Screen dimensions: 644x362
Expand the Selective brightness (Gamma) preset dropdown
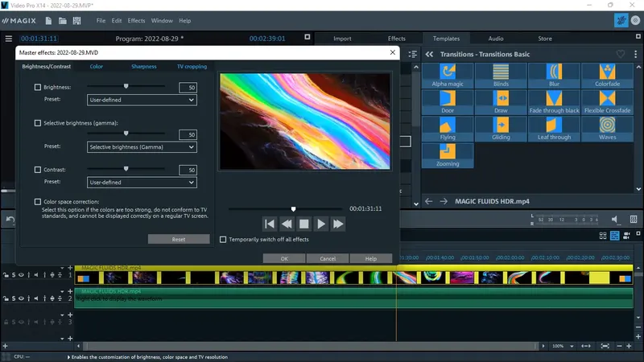[142, 147]
